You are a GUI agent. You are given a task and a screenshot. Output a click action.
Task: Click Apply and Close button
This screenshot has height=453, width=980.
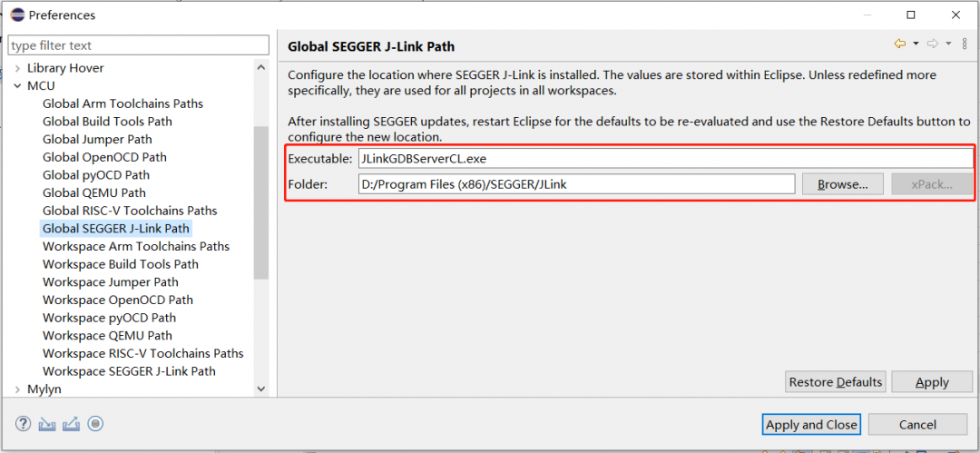coord(811,424)
